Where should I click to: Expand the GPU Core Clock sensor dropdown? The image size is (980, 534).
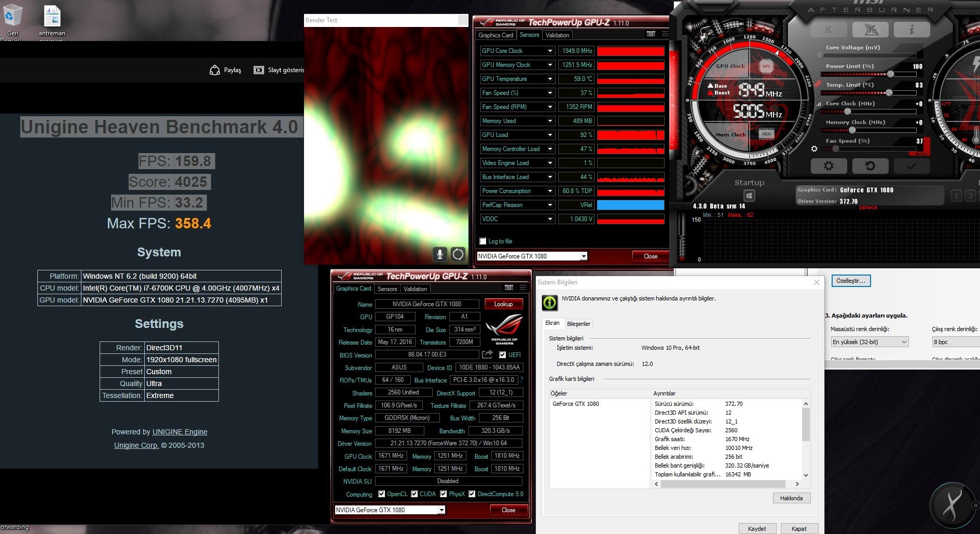pyautogui.click(x=550, y=51)
